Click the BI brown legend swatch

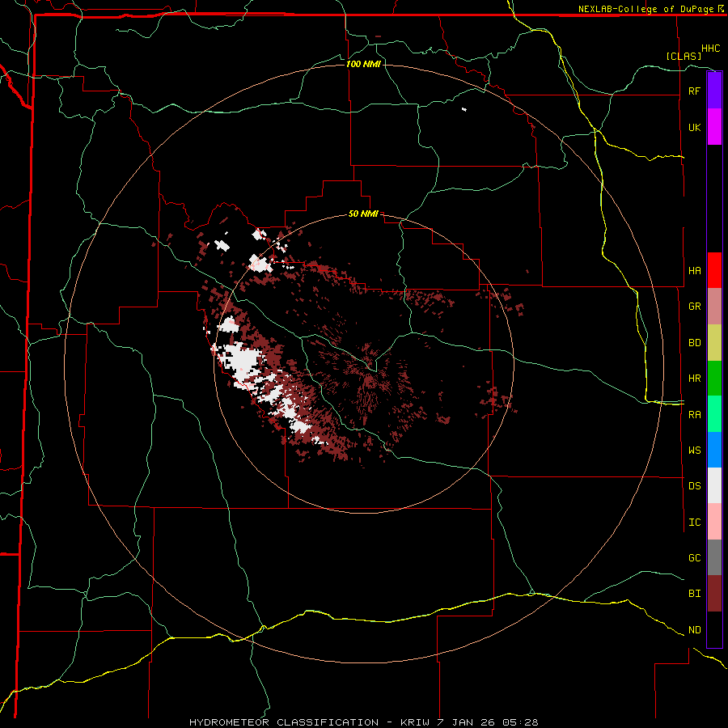tap(714, 594)
